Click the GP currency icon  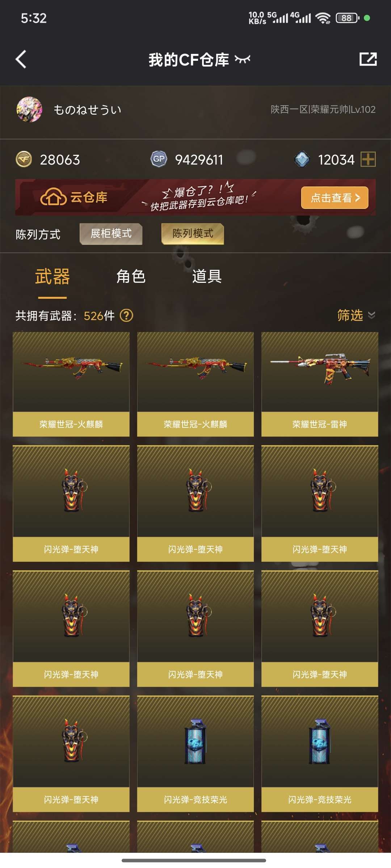click(x=159, y=159)
